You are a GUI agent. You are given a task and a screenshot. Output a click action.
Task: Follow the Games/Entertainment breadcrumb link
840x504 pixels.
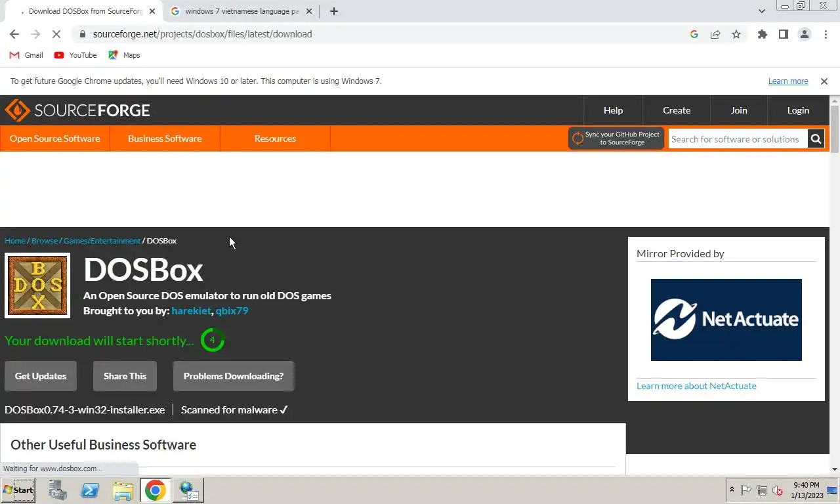(x=102, y=241)
